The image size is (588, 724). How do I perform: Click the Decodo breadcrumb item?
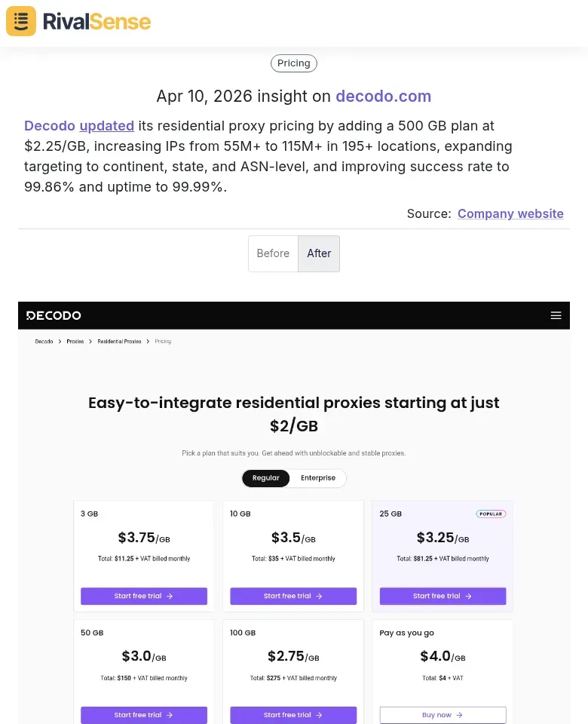44,341
